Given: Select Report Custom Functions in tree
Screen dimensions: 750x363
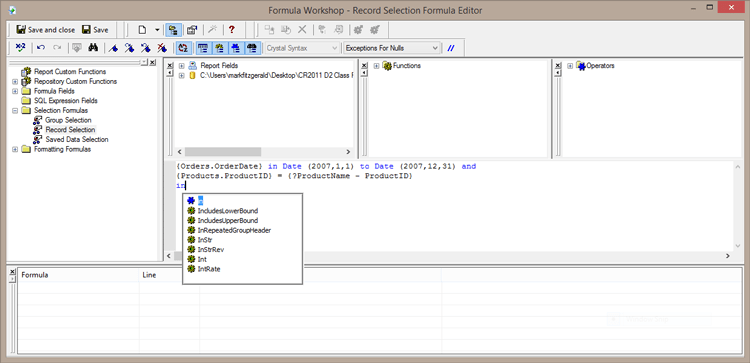Looking at the screenshot, I should coord(70,71).
